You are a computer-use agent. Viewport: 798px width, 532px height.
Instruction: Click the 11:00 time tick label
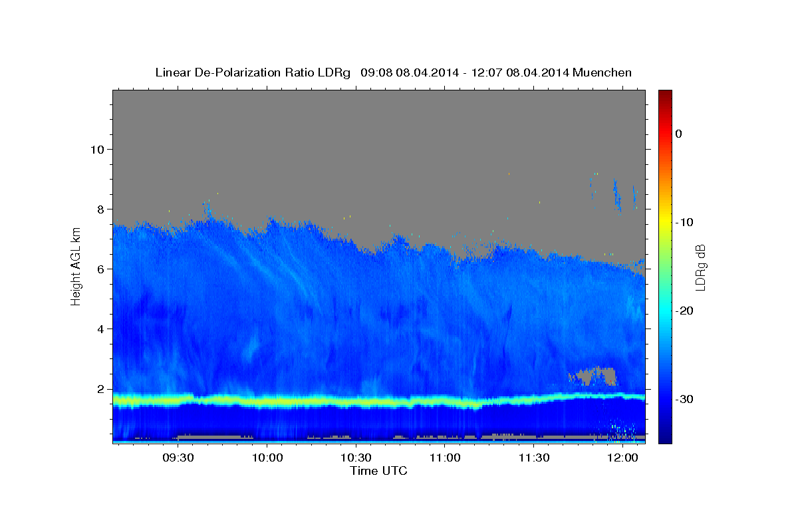pos(445,458)
